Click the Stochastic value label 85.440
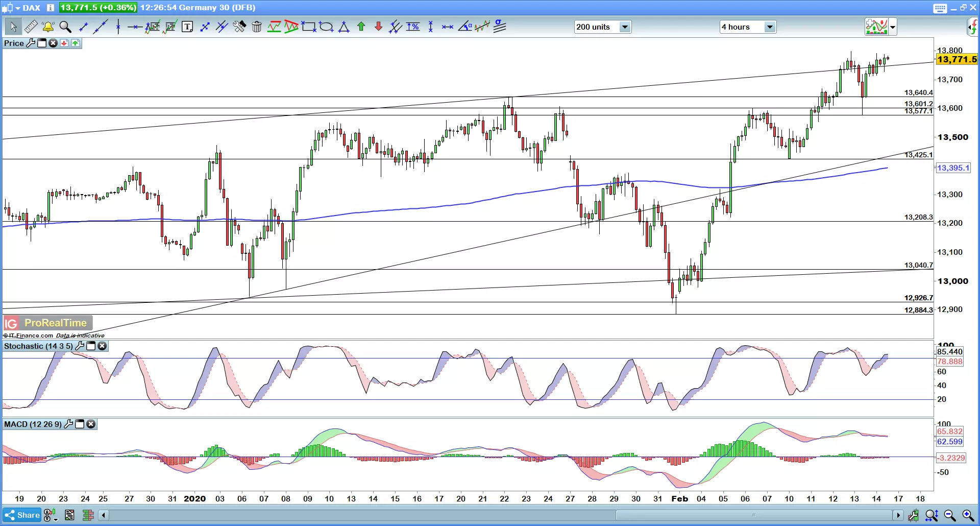Screen dimensions: 980x526 click(949, 351)
